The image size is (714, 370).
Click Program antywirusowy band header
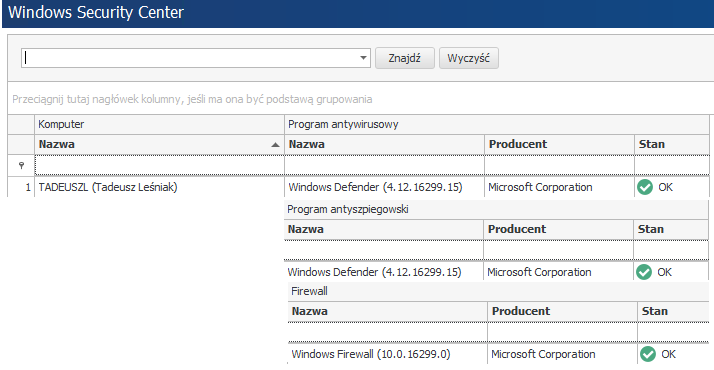tap(497, 124)
